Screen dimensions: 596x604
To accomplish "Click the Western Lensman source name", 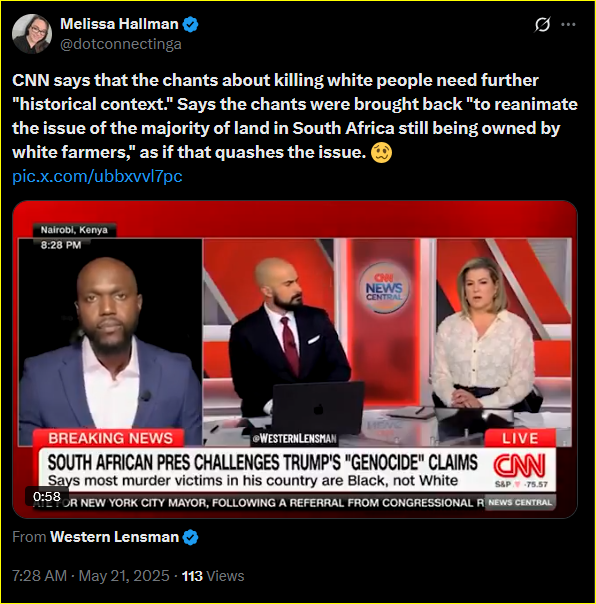I will (114, 537).
